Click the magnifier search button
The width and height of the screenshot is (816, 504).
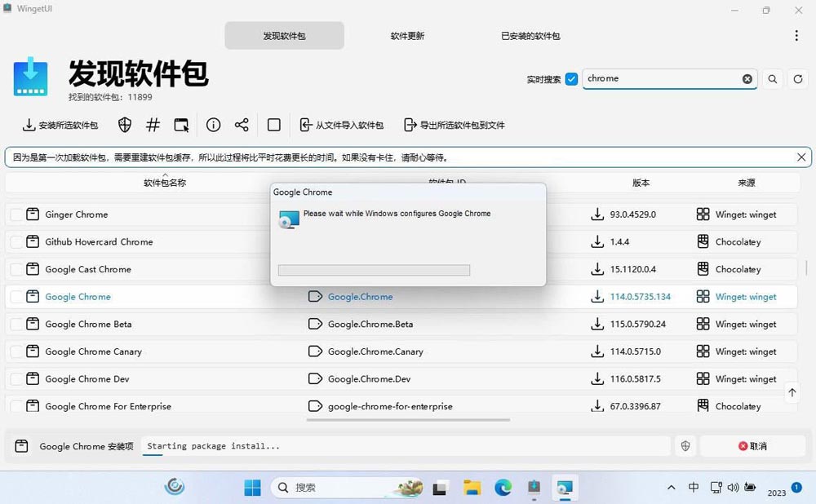coord(772,79)
